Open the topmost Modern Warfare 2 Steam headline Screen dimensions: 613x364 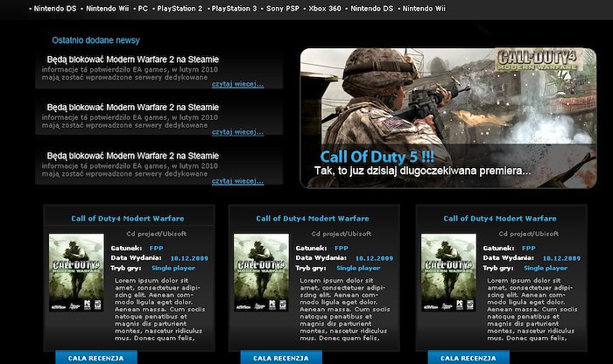point(132,59)
